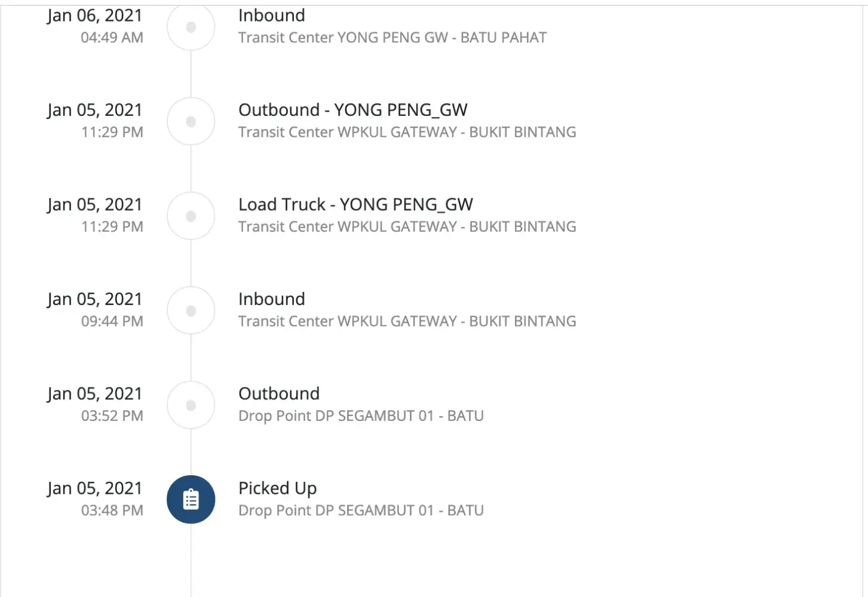Click Transit Center WPKUL GATEWAY text under Load Truck

pos(407,227)
